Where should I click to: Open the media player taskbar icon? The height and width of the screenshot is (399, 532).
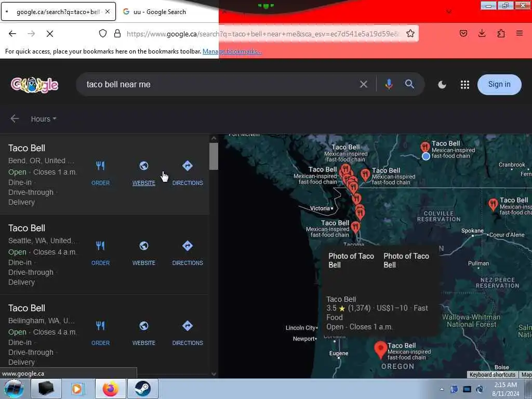tap(77, 389)
